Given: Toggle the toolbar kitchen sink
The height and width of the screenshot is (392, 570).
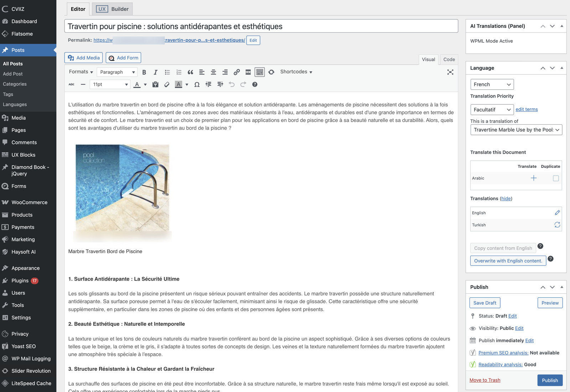Looking at the screenshot, I should point(260,72).
